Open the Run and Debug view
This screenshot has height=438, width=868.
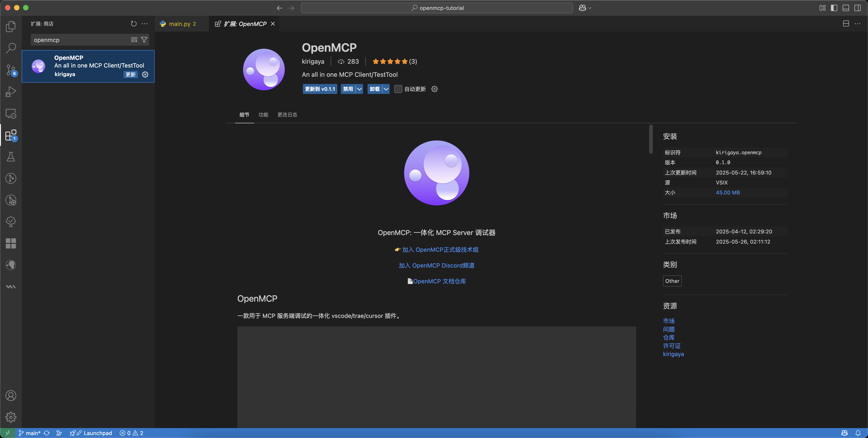pyautogui.click(x=11, y=92)
